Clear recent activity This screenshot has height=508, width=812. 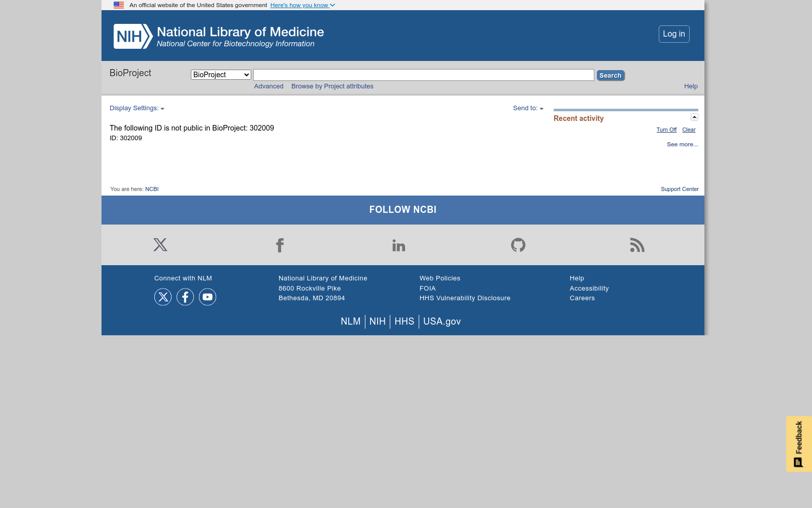point(689,130)
